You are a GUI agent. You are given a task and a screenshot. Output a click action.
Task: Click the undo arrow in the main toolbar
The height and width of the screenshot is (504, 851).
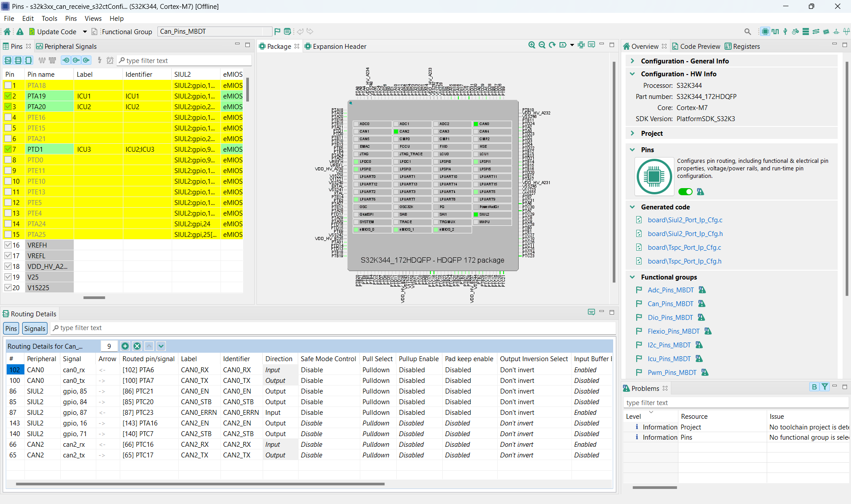(x=300, y=31)
